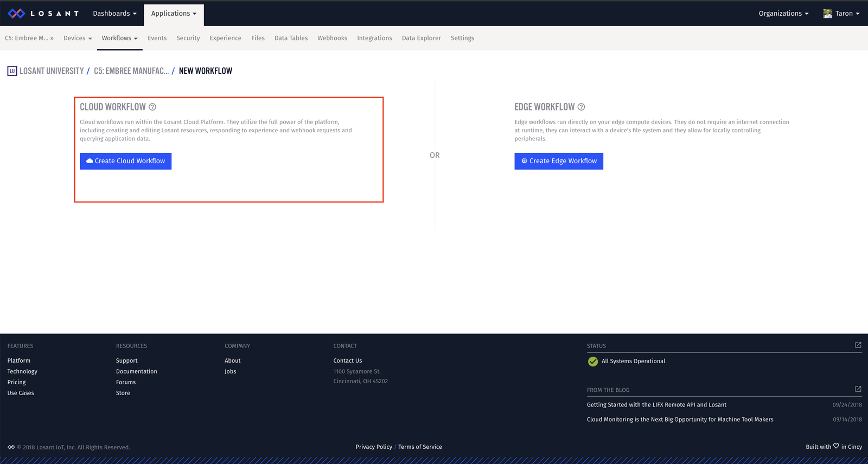Click Create Edge Workflow button

pyautogui.click(x=559, y=161)
